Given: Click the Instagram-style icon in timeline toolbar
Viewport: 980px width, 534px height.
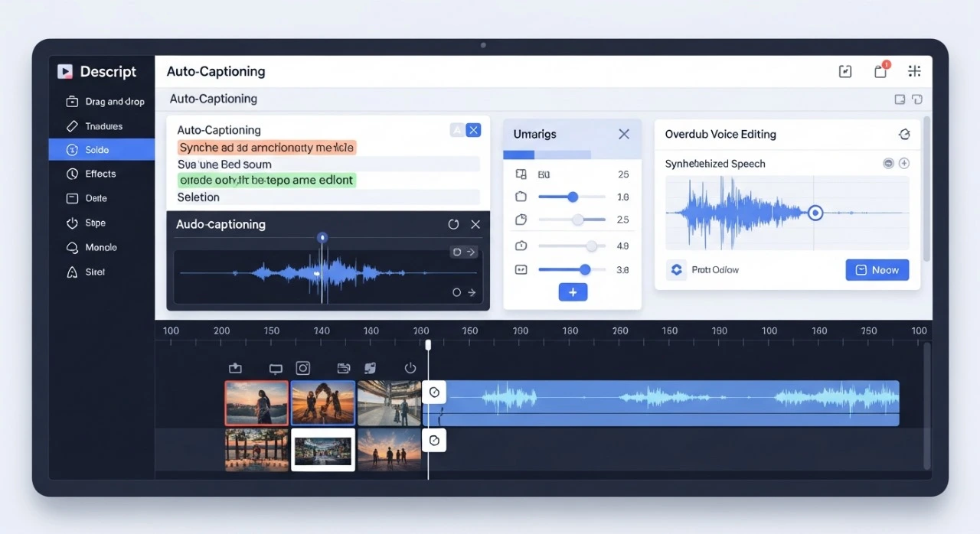Looking at the screenshot, I should coord(303,368).
